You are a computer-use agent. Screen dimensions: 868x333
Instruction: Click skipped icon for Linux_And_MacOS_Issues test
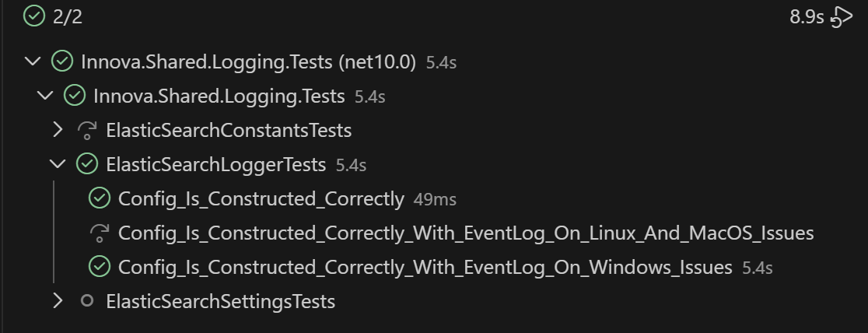click(x=100, y=233)
